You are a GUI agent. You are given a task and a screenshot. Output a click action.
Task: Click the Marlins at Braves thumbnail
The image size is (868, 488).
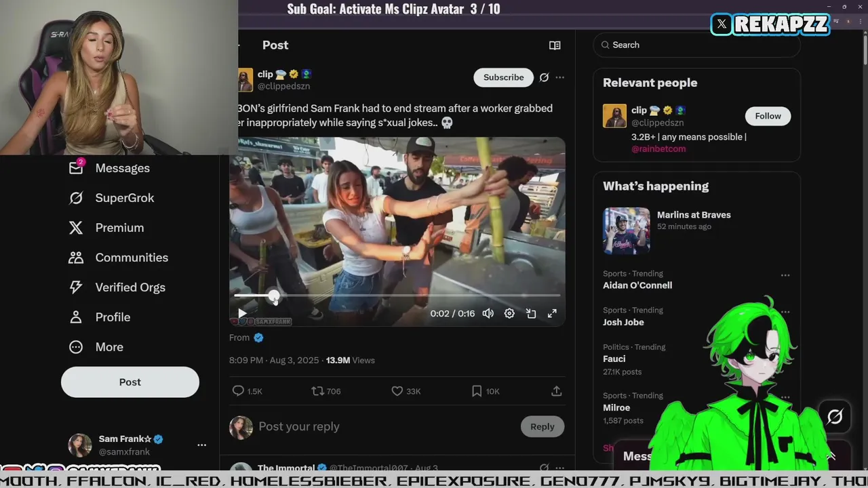pos(627,231)
